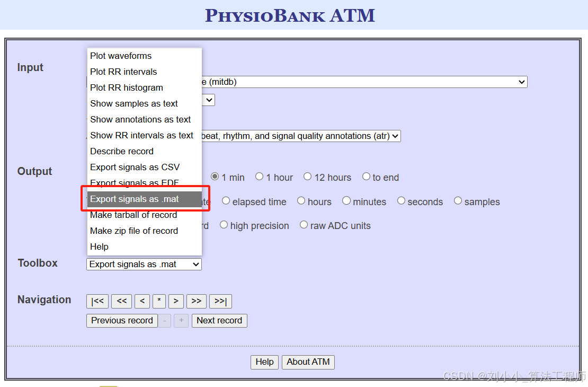Go to Previous record
The height and width of the screenshot is (387, 588).
122,321
